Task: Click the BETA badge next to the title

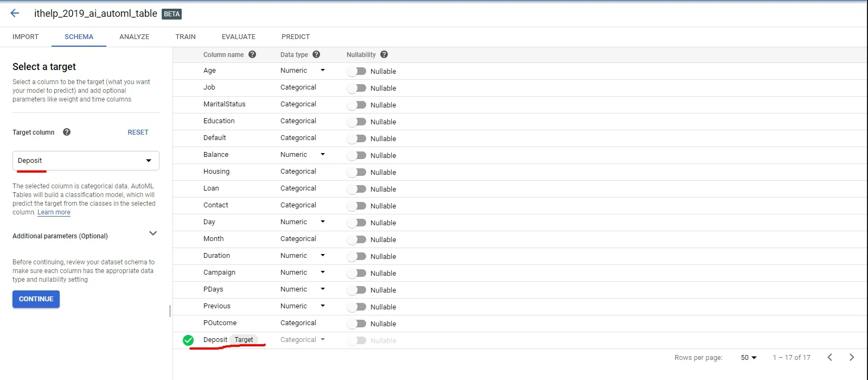Action: pos(171,14)
